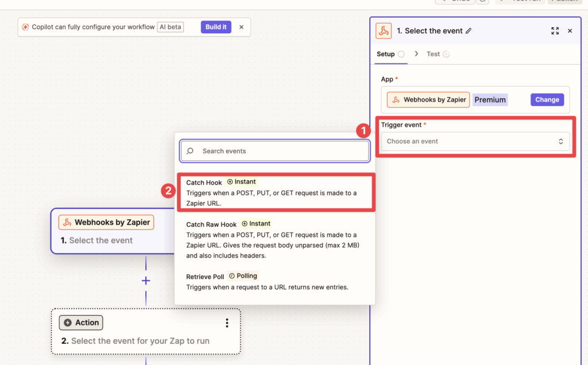Click the plus icon between workflow steps
The height and width of the screenshot is (365, 588).
tap(145, 281)
